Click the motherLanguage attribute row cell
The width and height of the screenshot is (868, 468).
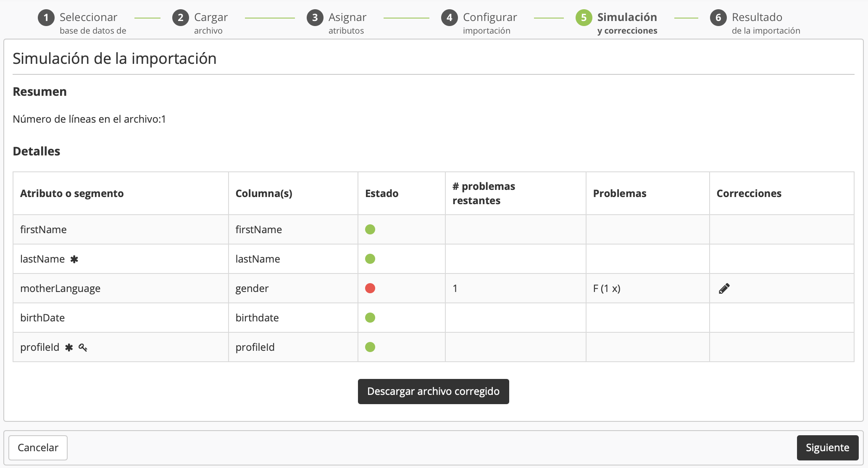(x=60, y=289)
